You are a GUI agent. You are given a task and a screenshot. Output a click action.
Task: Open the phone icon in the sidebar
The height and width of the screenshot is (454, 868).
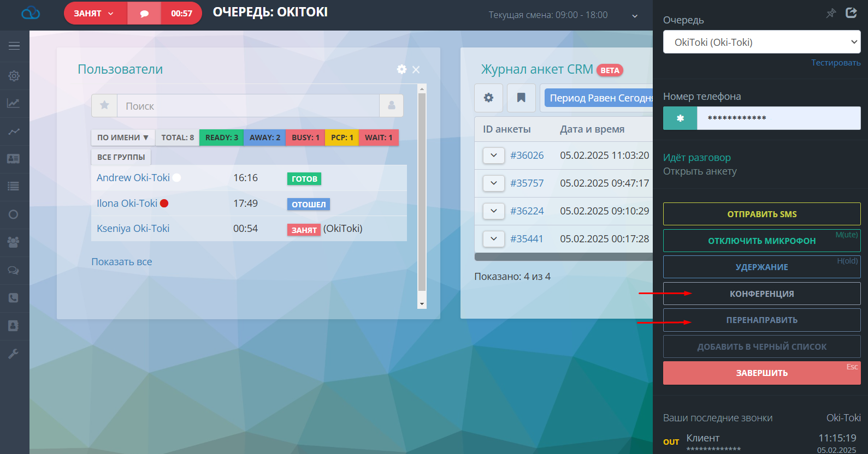click(14, 298)
